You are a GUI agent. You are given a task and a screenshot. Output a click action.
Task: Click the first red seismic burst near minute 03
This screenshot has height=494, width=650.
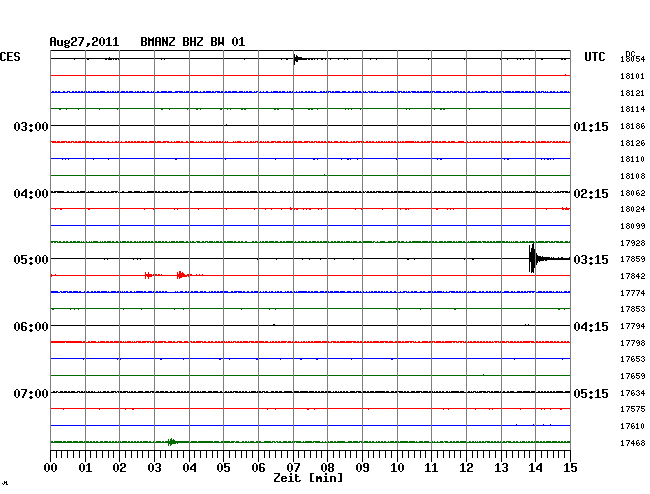point(148,275)
